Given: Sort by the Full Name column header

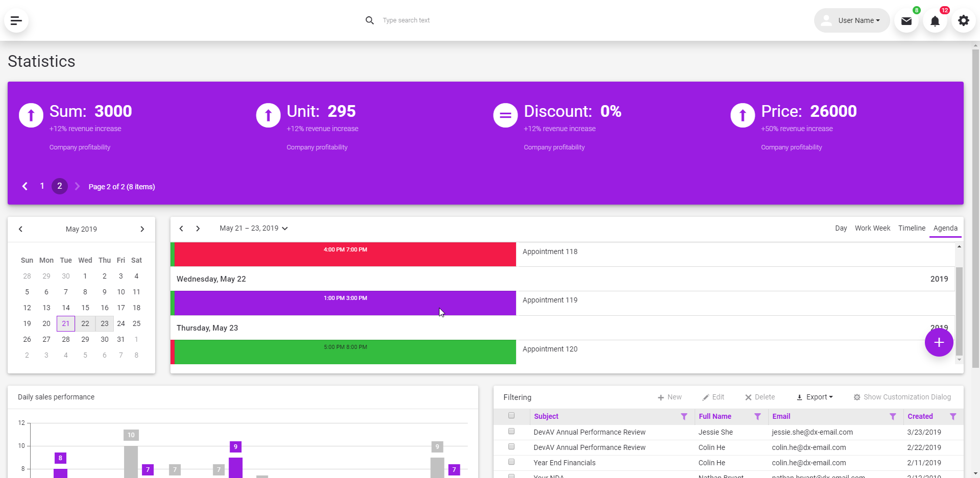Looking at the screenshot, I should (715, 416).
